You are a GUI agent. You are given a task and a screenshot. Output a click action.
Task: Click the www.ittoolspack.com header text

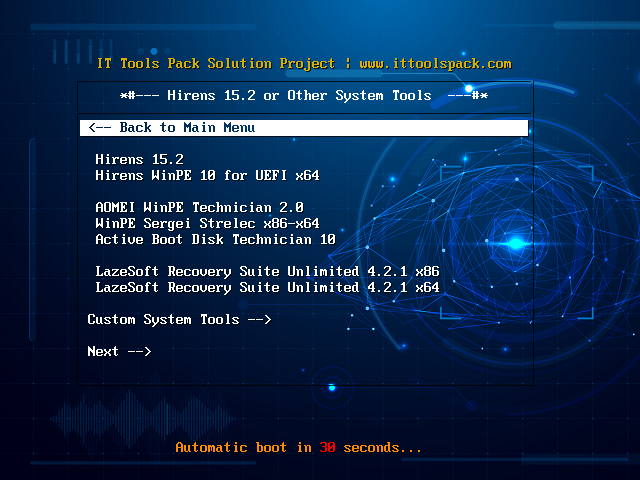coord(435,64)
